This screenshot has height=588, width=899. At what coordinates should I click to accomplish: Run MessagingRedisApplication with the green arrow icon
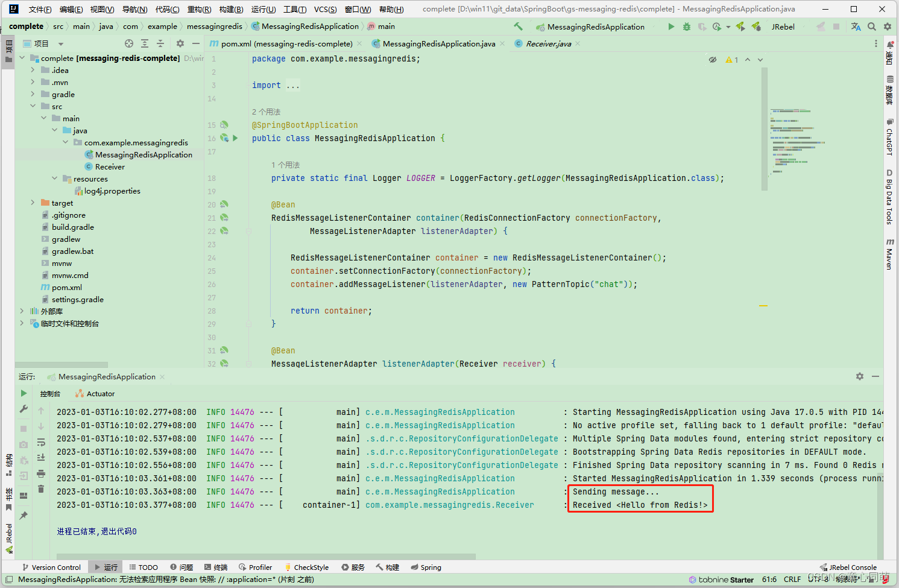tap(672, 27)
